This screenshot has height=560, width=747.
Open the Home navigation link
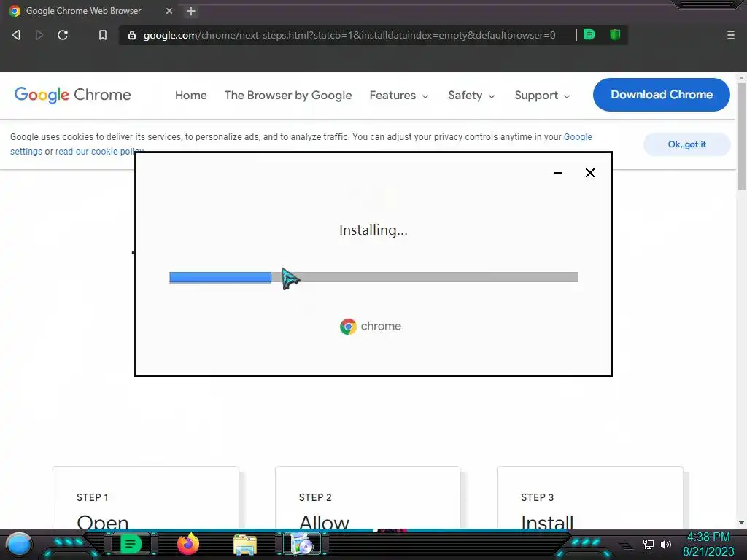point(190,96)
